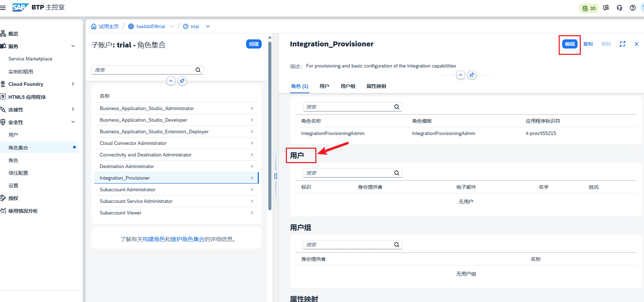Click the security shield sidebar icon
This screenshot has width=644, height=302.
click(3, 122)
